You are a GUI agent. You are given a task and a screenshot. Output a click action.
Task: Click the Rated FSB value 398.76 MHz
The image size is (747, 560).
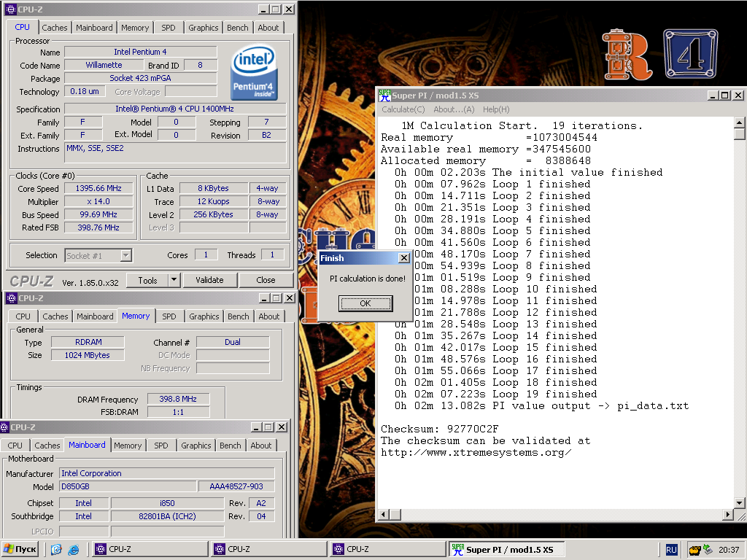[98, 227]
